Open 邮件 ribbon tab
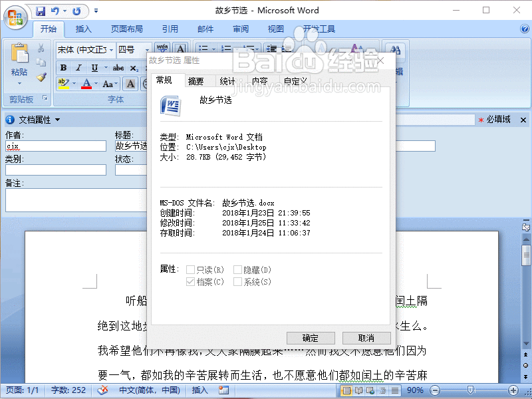 (x=205, y=29)
